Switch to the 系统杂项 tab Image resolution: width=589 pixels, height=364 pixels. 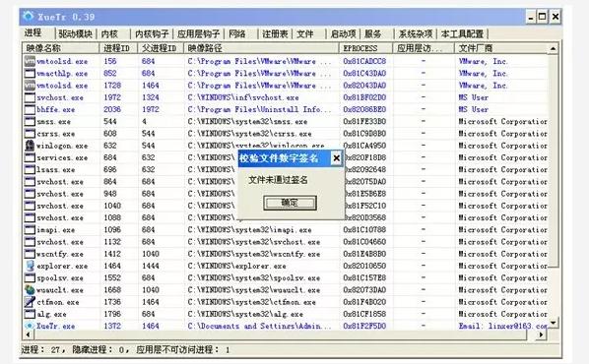click(416, 33)
